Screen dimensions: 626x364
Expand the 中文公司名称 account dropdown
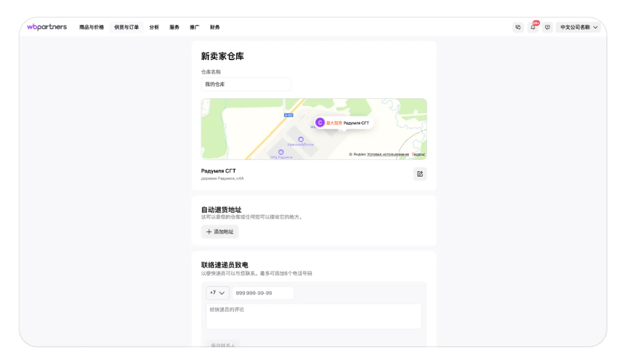pos(578,27)
